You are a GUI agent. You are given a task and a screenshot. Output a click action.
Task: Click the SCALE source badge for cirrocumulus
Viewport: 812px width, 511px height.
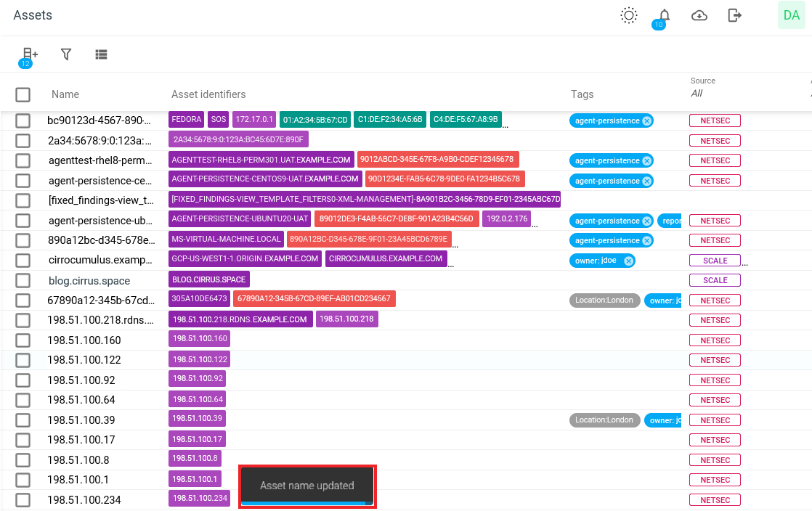coord(715,261)
